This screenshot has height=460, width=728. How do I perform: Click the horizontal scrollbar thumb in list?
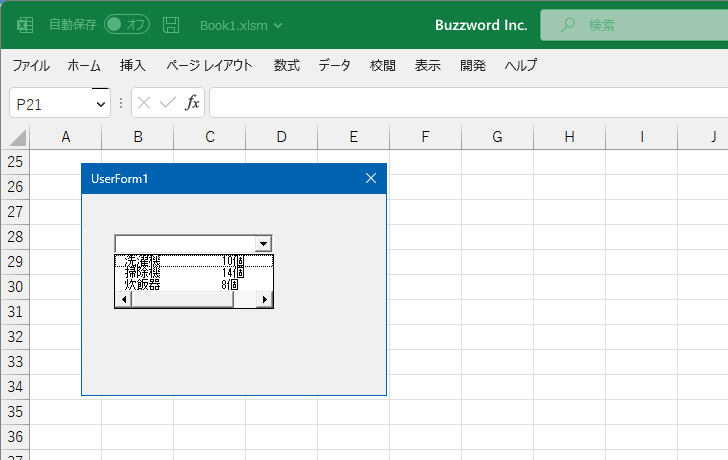click(182, 299)
